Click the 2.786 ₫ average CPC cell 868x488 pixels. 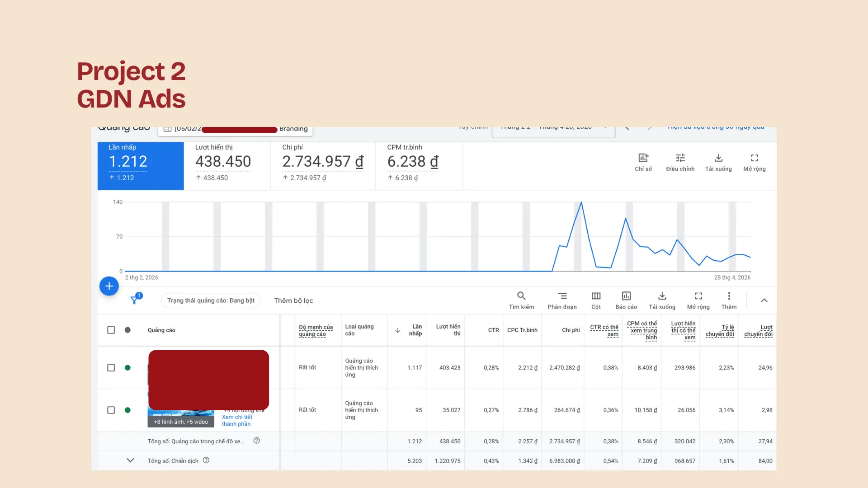point(528,410)
